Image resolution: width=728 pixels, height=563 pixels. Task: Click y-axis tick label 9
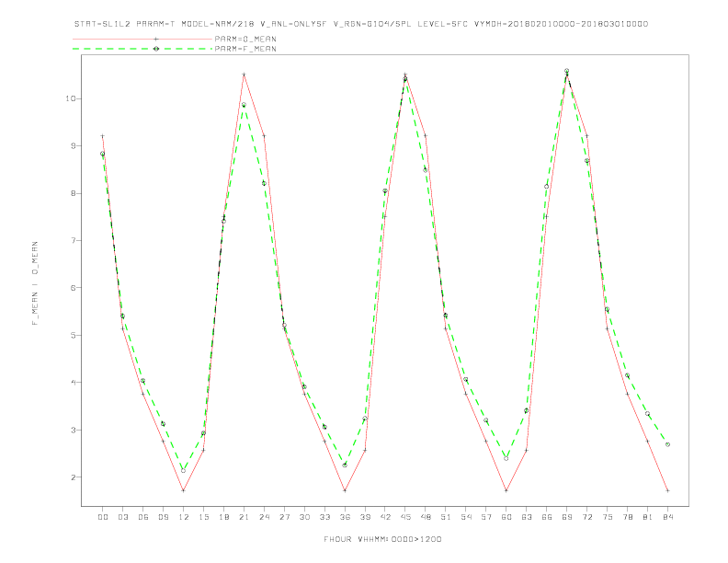click(74, 146)
